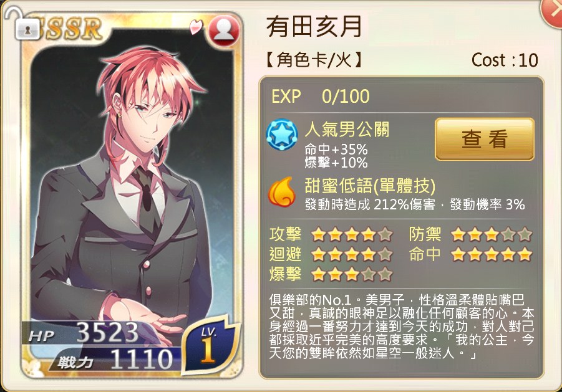Click the HP 3523 stat bar
The height and width of the screenshot is (392, 562).
tap(90, 333)
